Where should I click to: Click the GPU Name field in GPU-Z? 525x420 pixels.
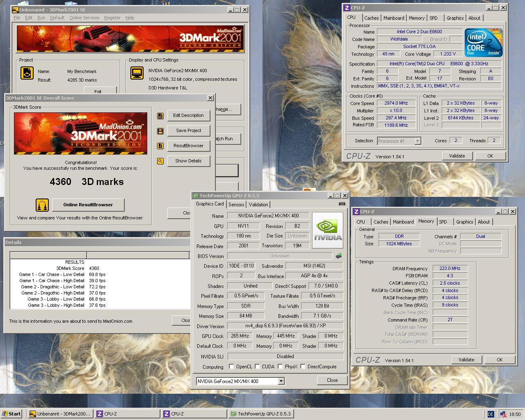coord(268,216)
